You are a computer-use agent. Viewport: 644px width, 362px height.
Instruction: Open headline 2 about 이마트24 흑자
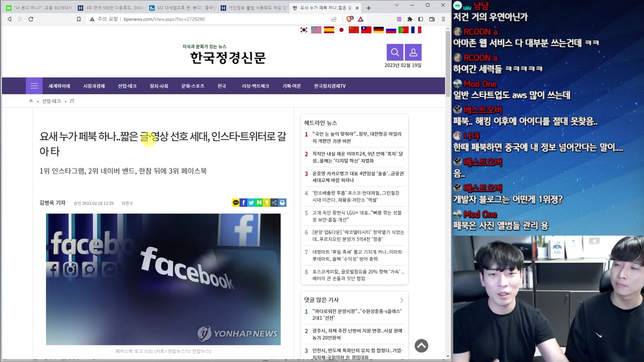click(x=358, y=157)
